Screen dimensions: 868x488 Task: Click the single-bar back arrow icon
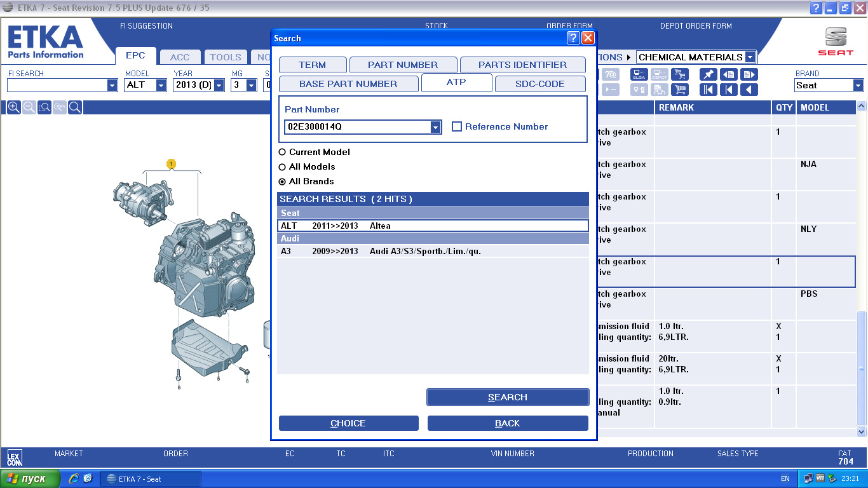[x=729, y=90]
